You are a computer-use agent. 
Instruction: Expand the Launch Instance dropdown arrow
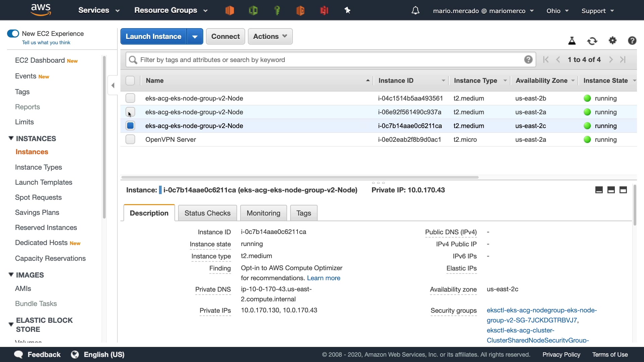pyautogui.click(x=195, y=37)
